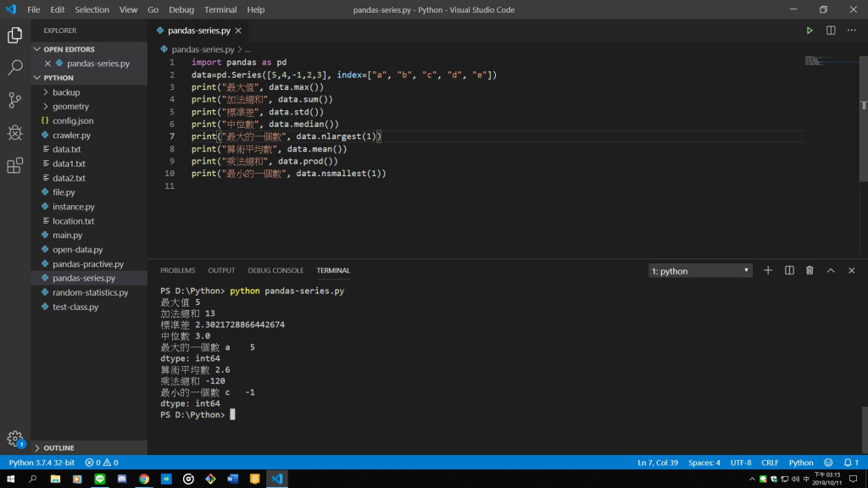Close the pandas-series.py editor tab

tap(238, 30)
